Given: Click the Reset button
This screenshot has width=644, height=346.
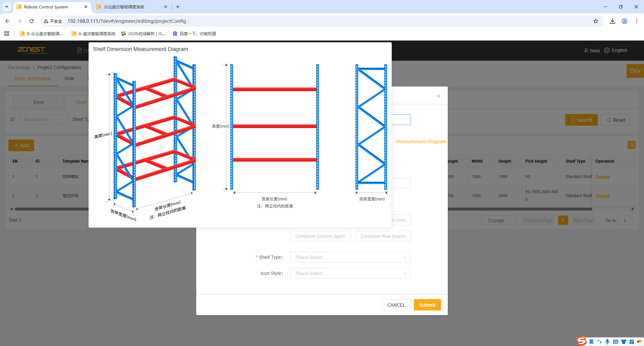Looking at the screenshot, I should [x=616, y=120].
